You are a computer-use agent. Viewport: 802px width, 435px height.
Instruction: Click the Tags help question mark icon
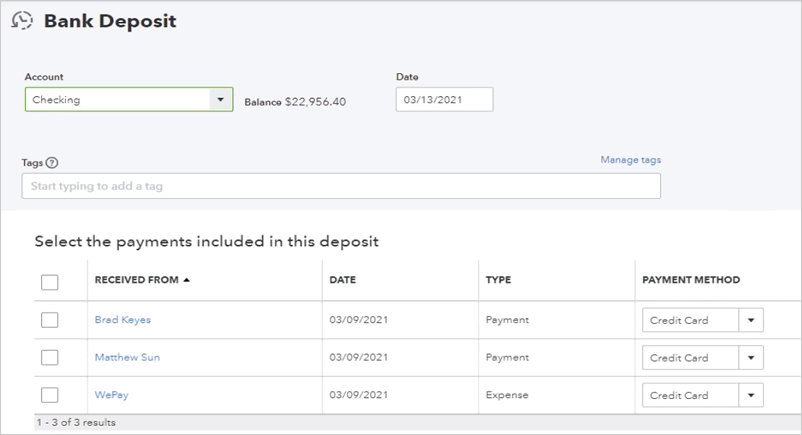(x=52, y=163)
